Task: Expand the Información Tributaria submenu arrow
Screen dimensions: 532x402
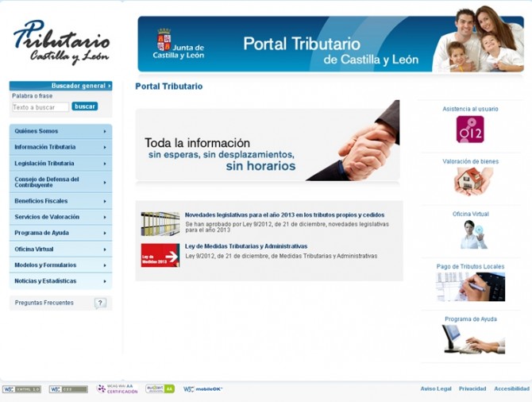Action: [x=104, y=147]
